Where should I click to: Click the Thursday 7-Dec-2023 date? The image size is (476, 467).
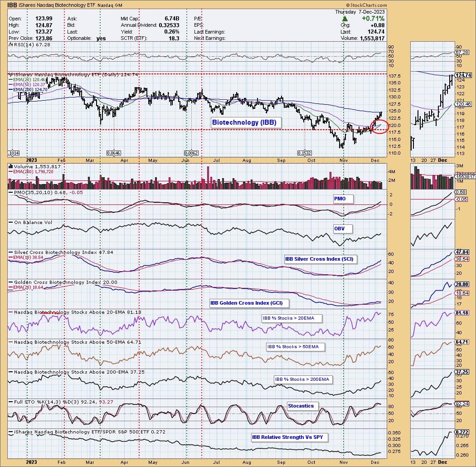[x=360, y=12]
